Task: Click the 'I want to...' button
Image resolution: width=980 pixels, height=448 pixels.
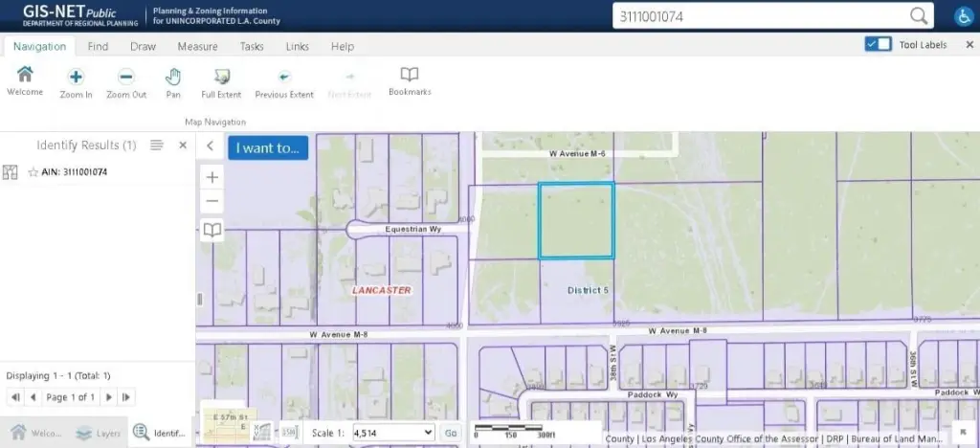Action: click(268, 147)
